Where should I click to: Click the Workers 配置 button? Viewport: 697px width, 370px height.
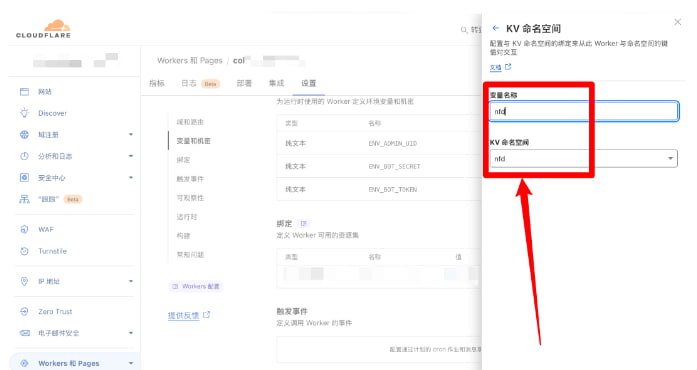(x=196, y=286)
